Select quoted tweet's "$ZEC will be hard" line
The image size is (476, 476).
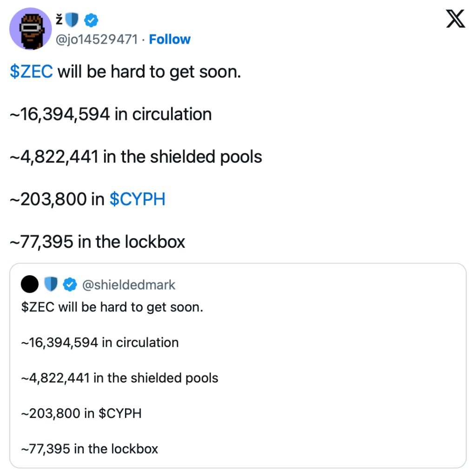click(112, 308)
